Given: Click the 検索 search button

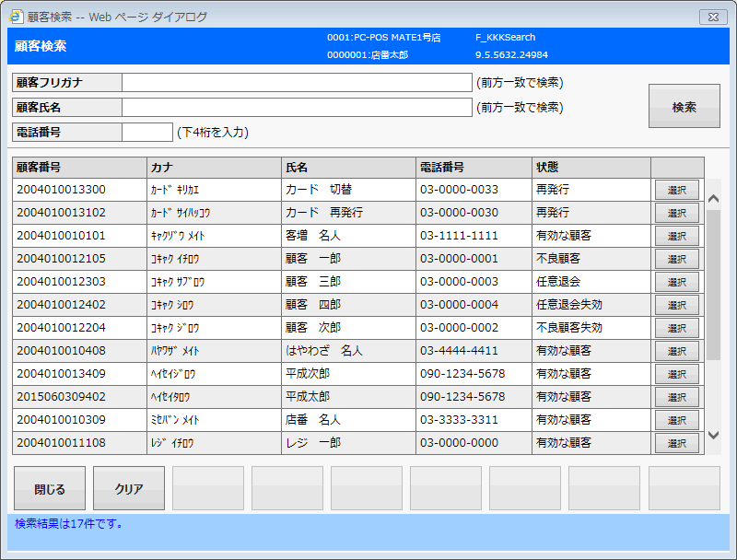Looking at the screenshot, I should point(684,106).
